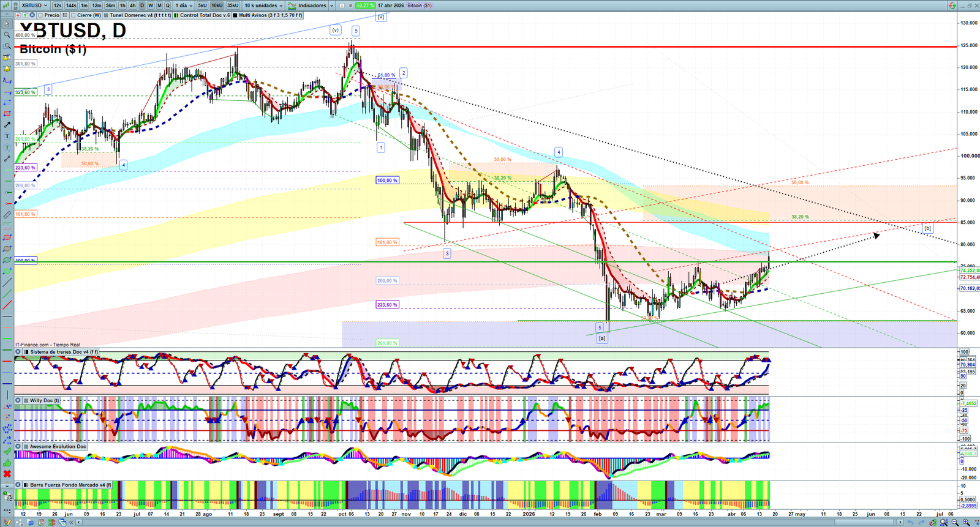Switch to the Q quarterly timeframe
The width and height of the screenshot is (980, 527).
coord(168,6)
